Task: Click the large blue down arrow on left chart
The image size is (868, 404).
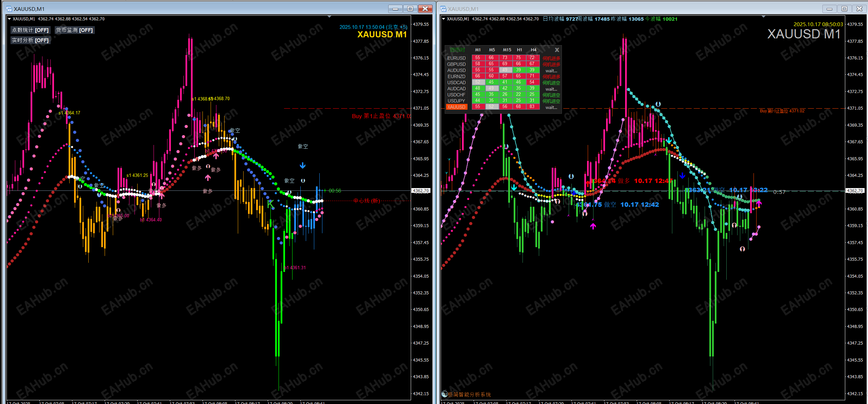Action: pyautogui.click(x=303, y=166)
